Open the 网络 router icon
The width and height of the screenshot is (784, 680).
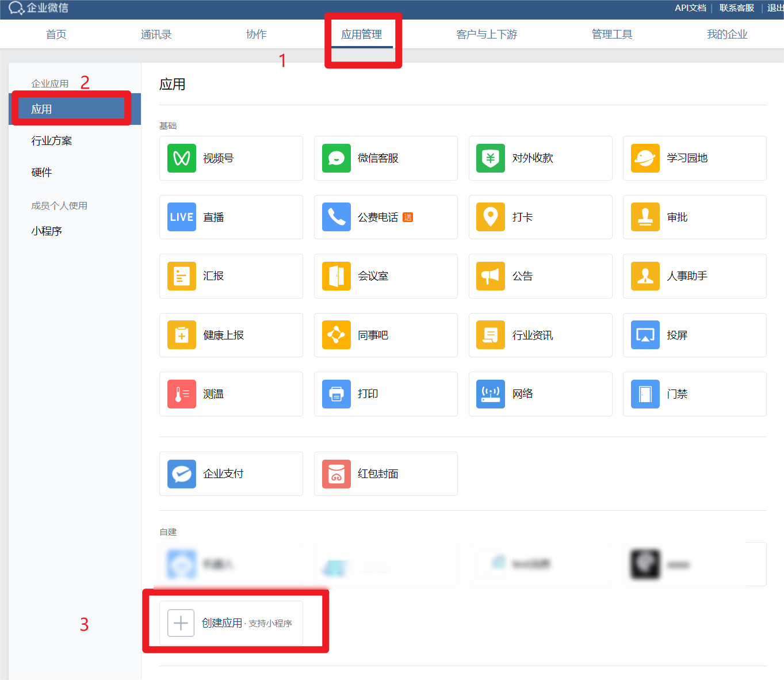tap(490, 394)
